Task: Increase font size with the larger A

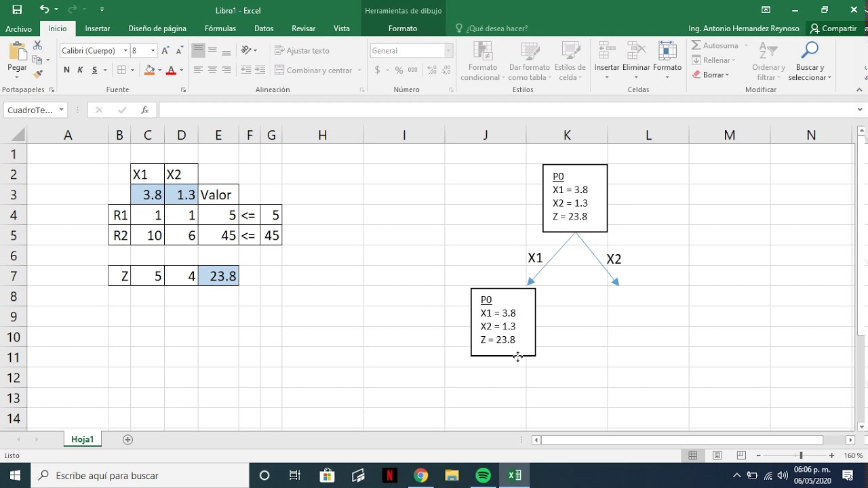Action: pyautogui.click(x=165, y=51)
